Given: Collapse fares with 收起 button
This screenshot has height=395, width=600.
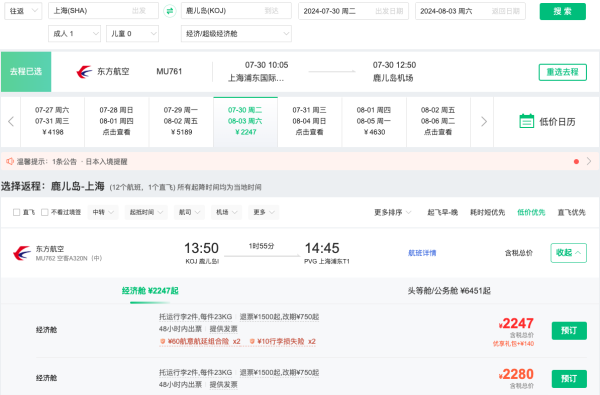Looking at the screenshot, I should coord(568,253).
